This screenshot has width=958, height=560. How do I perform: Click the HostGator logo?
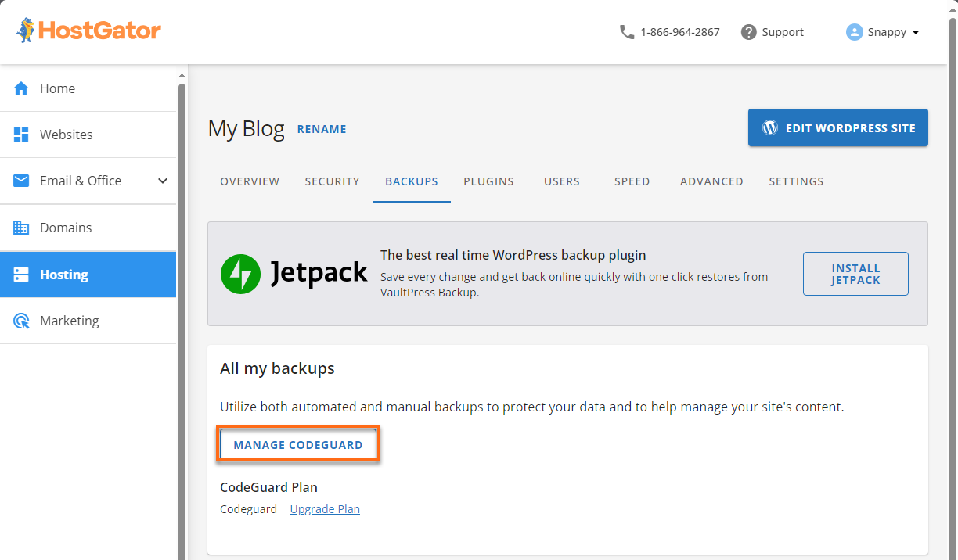tap(88, 31)
